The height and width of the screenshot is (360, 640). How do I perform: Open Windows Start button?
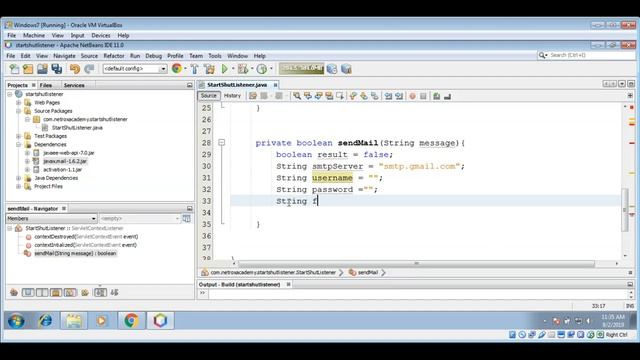point(16,321)
